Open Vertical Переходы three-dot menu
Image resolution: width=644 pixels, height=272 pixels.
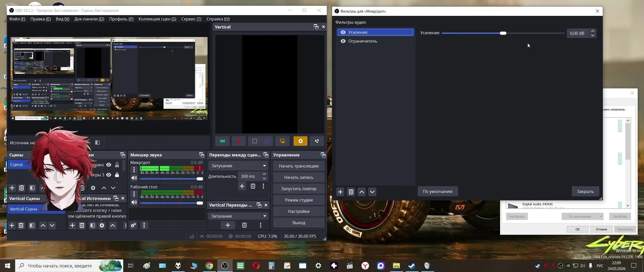click(x=260, y=225)
